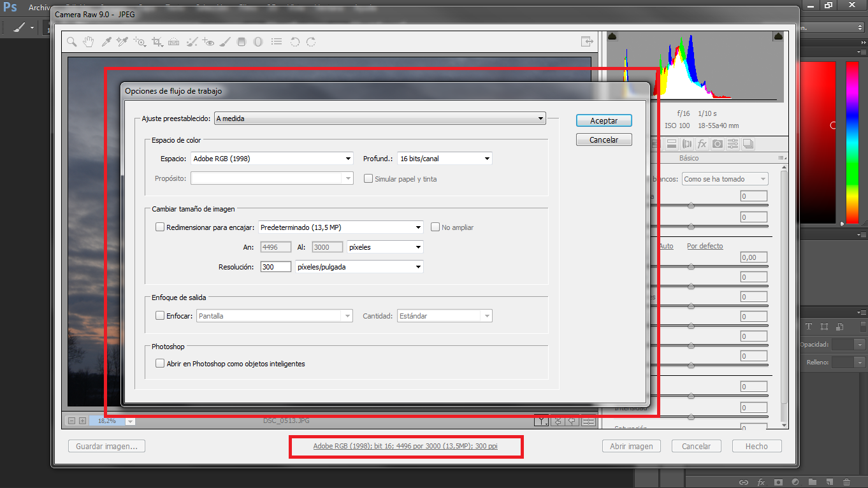Rotate image counterclockwise
868x488 pixels.
point(294,42)
